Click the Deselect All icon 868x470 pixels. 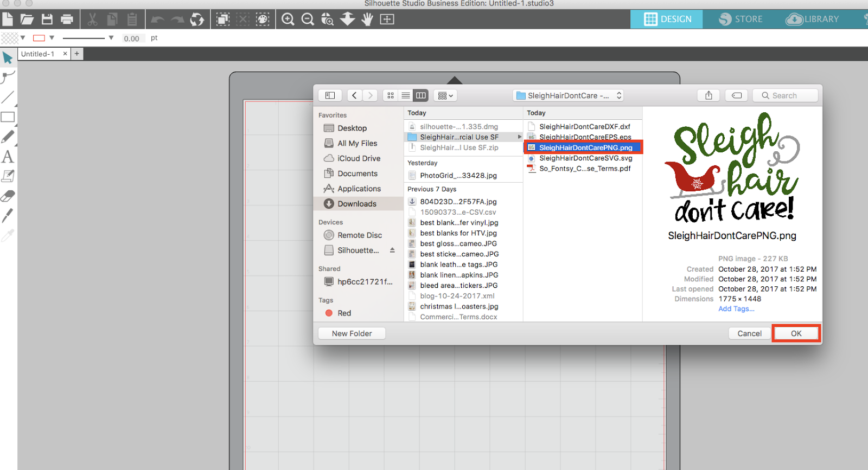243,20
